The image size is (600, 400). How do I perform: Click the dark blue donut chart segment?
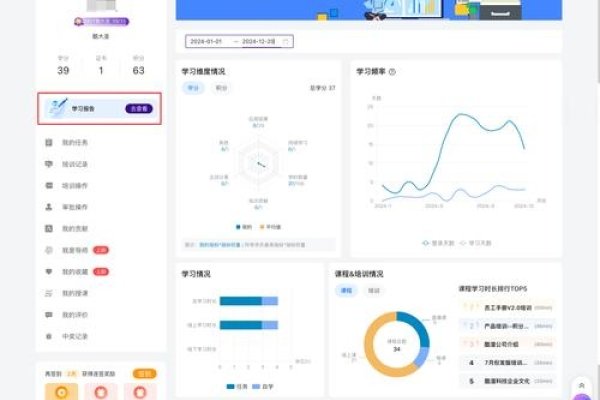pyautogui.click(x=417, y=325)
